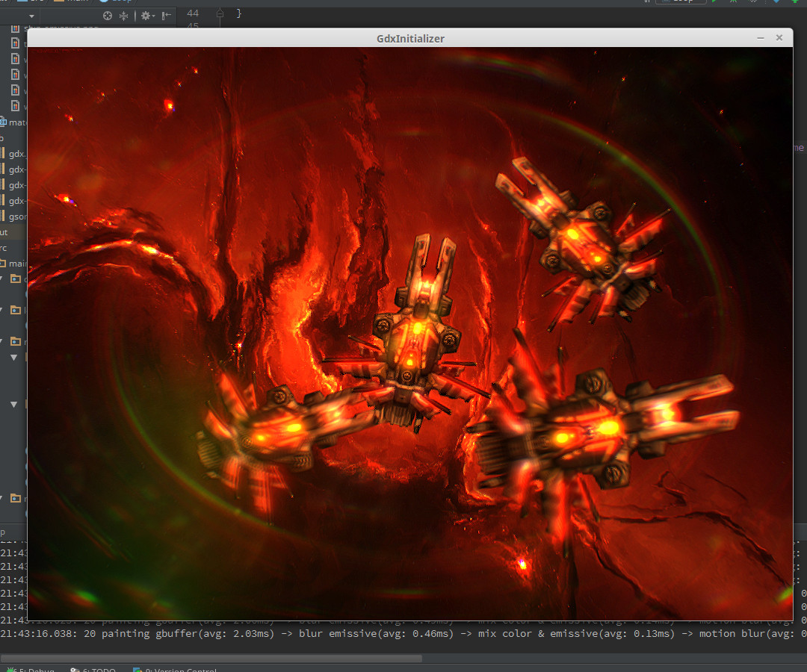Collapse the lower expanded tree node triangle
Image resolution: width=807 pixels, height=672 pixels.
tap(14, 405)
